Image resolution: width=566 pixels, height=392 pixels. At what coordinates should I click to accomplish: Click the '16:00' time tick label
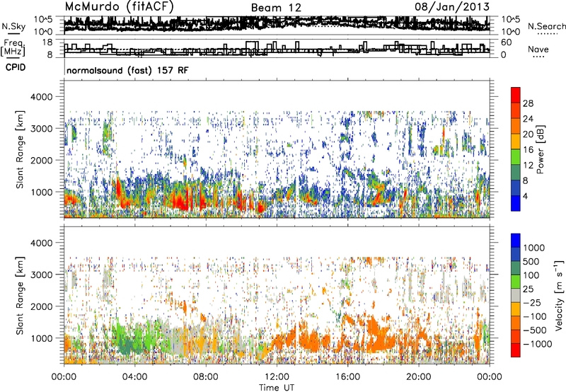click(x=347, y=377)
